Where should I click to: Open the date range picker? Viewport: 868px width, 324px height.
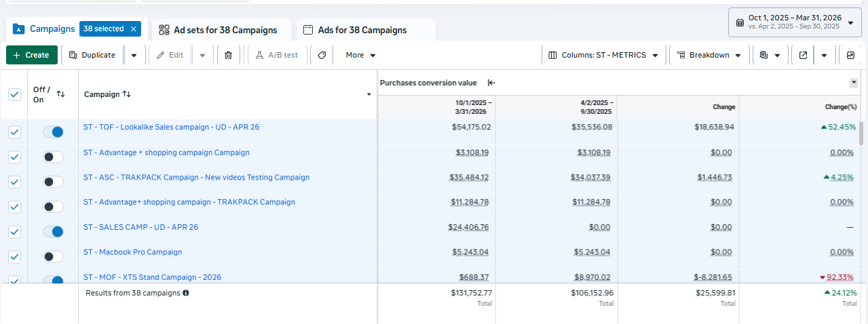tap(794, 22)
